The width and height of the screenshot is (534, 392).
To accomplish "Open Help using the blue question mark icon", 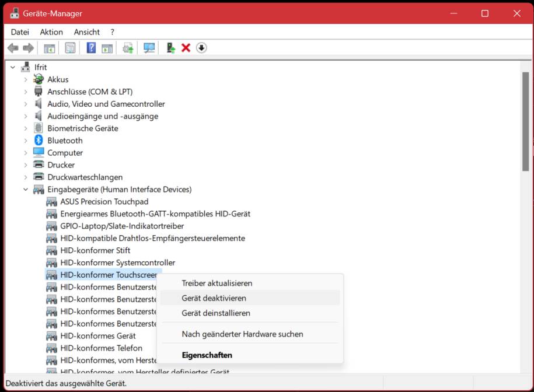I will click(90, 48).
